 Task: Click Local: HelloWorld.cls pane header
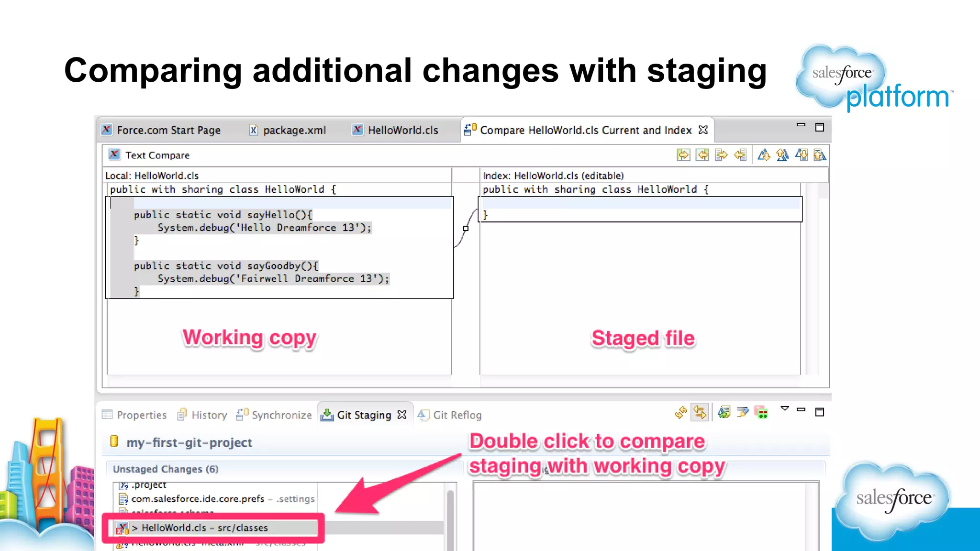point(278,176)
